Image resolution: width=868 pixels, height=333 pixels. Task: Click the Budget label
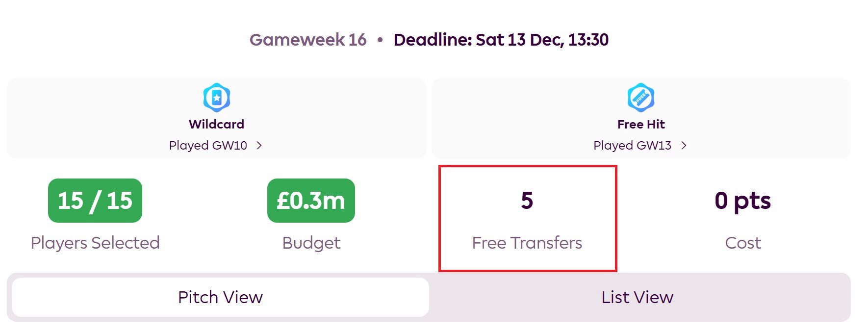click(311, 243)
